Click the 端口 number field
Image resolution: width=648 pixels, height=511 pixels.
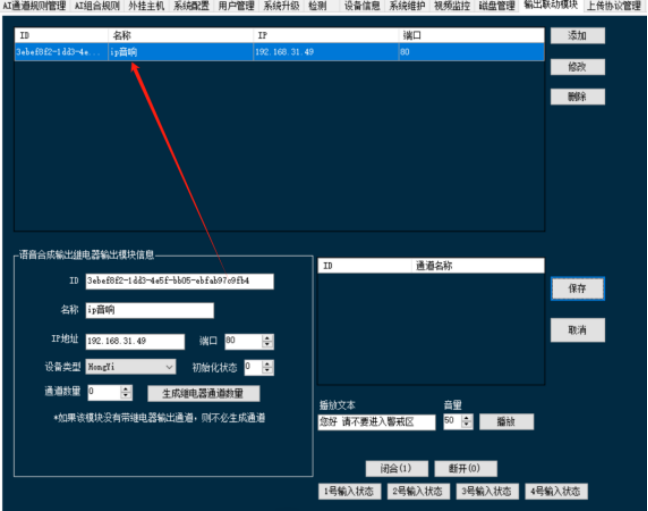click(x=243, y=341)
